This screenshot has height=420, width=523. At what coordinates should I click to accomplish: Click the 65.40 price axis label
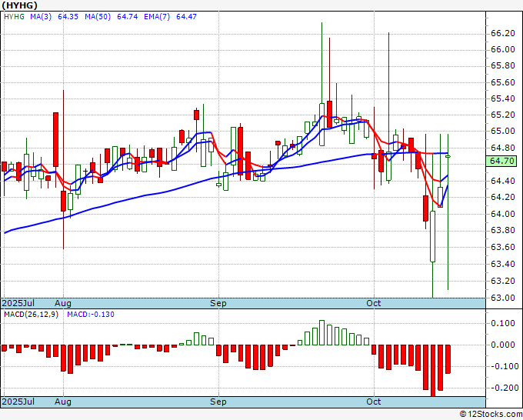[503, 98]
